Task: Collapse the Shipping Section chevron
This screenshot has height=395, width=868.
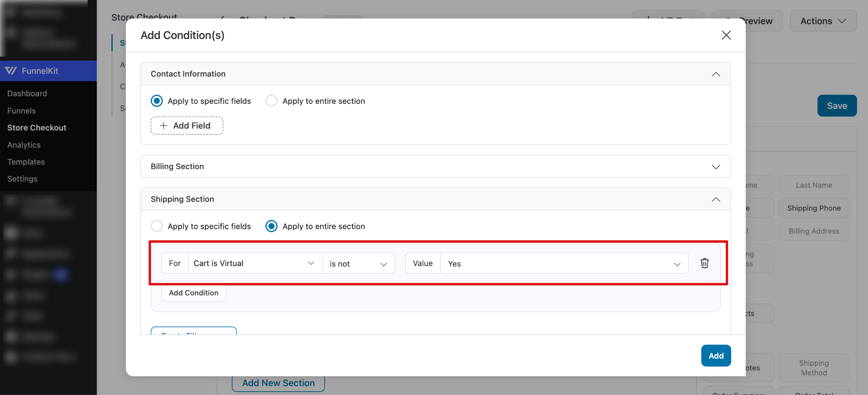Action: tap(716, 199)
